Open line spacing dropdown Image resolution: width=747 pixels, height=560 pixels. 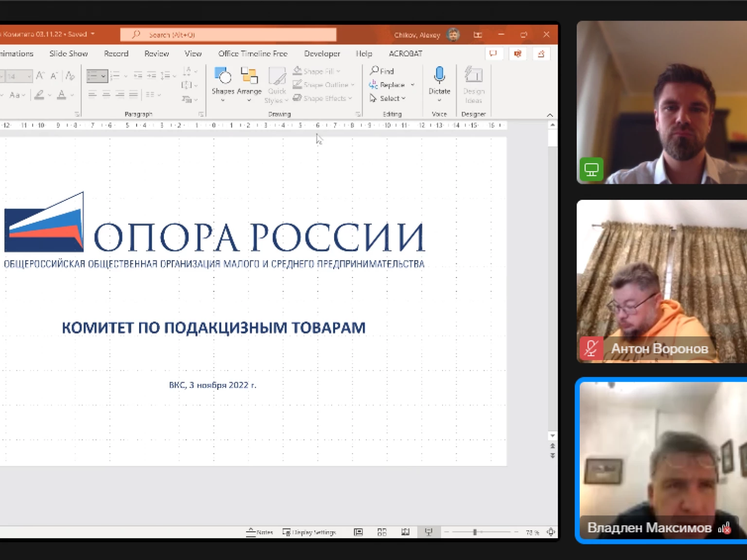pyautogui.click(x=168, y=75)
